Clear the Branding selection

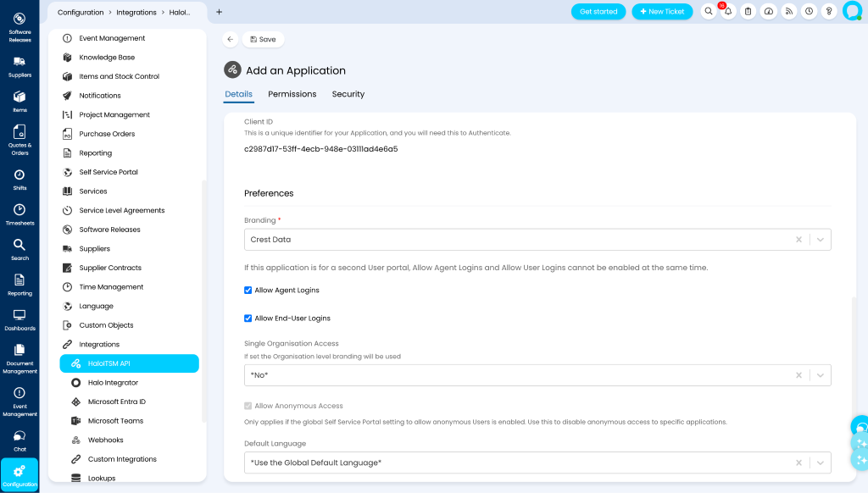[x=798, y=240]
